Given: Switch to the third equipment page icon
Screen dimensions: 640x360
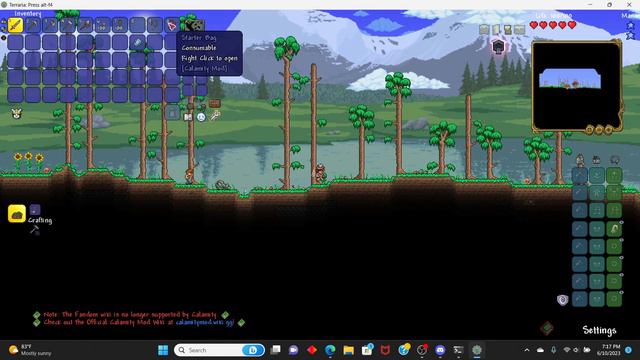Looking at the screenshot, I should coord(614,160).
